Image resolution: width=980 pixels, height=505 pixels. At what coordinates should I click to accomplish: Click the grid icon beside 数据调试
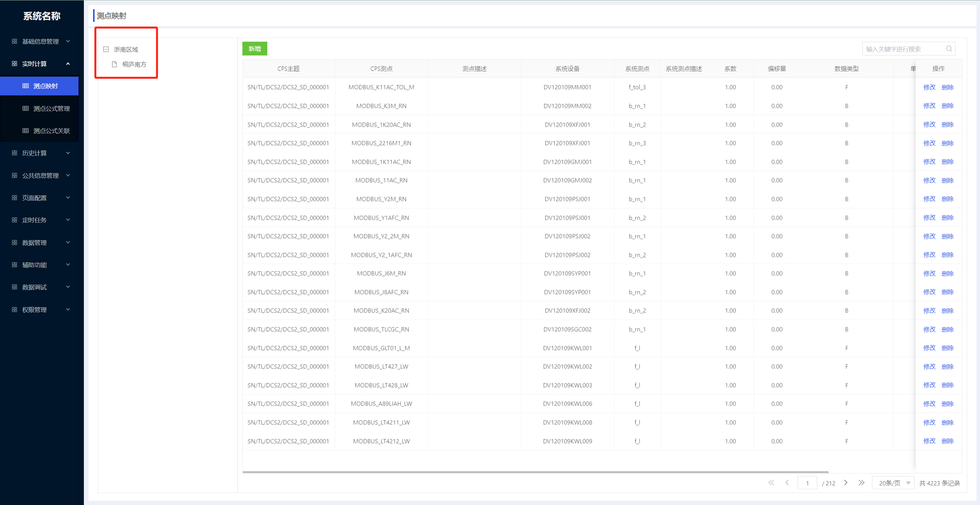pos(15,287)
